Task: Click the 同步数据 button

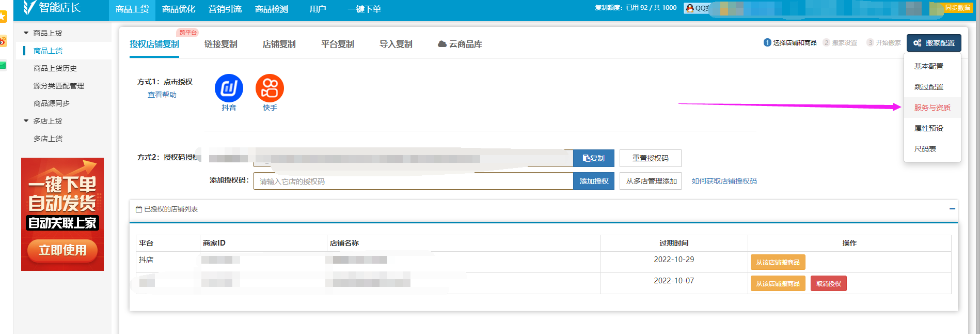Action: coord(957,8)
